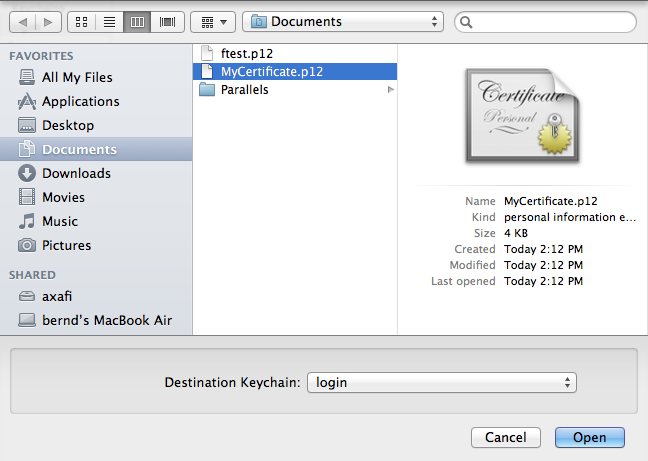Click the Cancel button

click(x=506, y=437)
